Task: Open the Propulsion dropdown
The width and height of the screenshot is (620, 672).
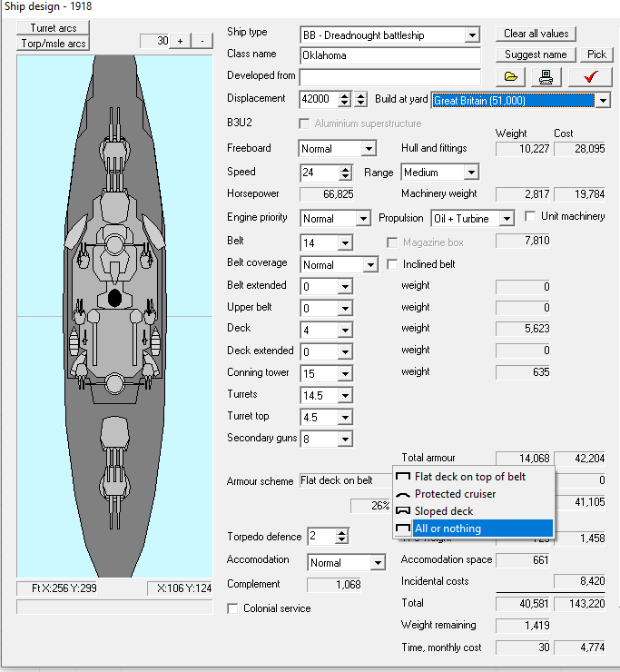Action: 507,219
